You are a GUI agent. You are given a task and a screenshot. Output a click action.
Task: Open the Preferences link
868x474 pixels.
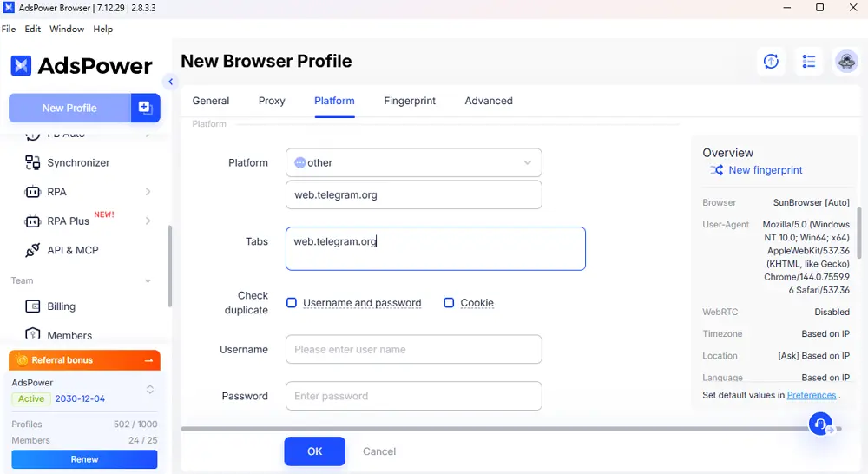click(x=812, y=395)
